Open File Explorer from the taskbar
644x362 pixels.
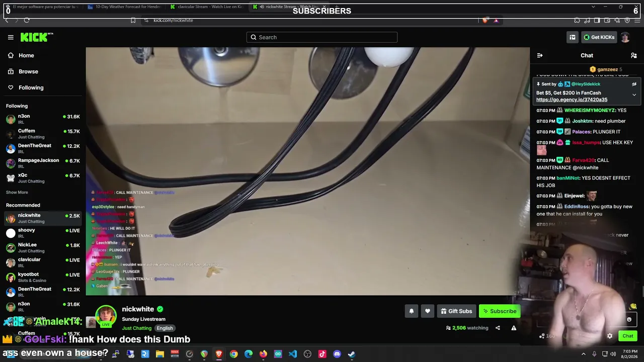160,354
